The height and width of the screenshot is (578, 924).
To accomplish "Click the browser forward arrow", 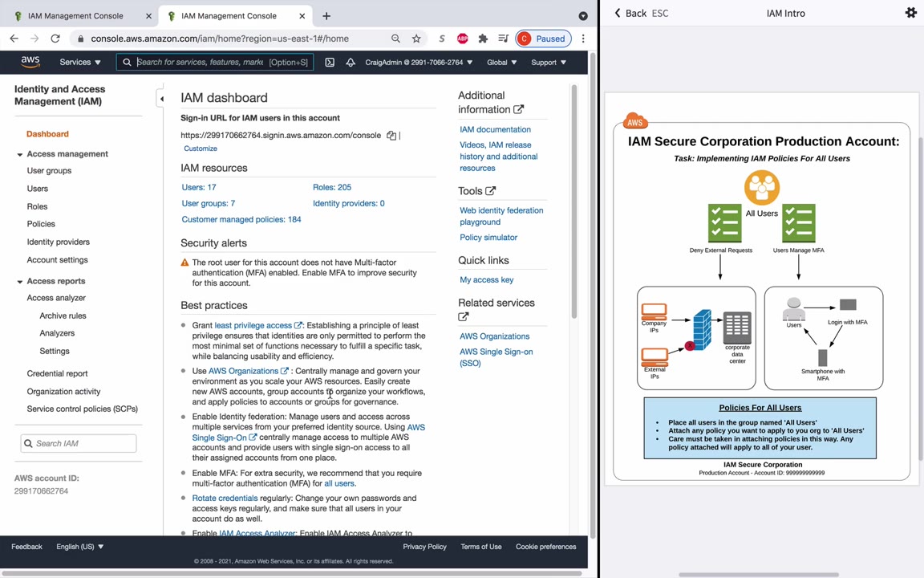I will 34,39.
